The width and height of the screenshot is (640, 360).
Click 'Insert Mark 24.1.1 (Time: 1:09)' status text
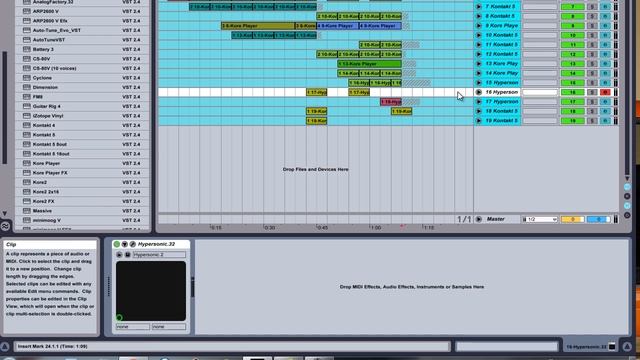click(x=53, y=347)
